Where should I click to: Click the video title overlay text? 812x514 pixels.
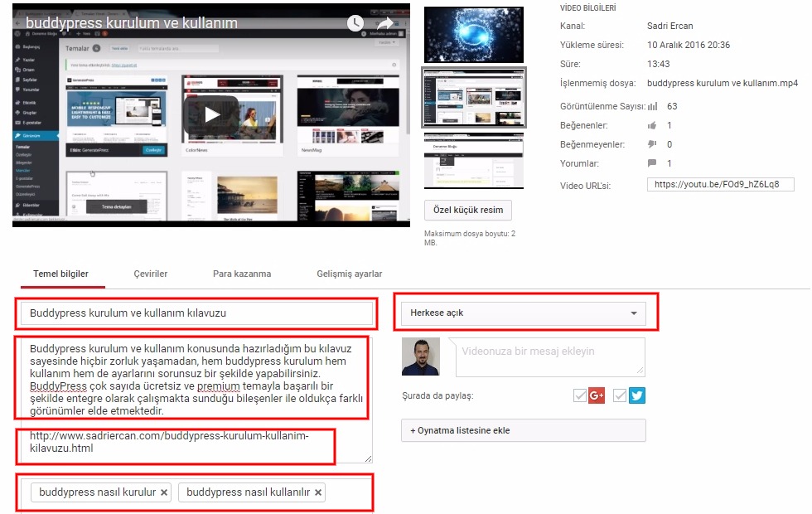click(x=132, y=23)
